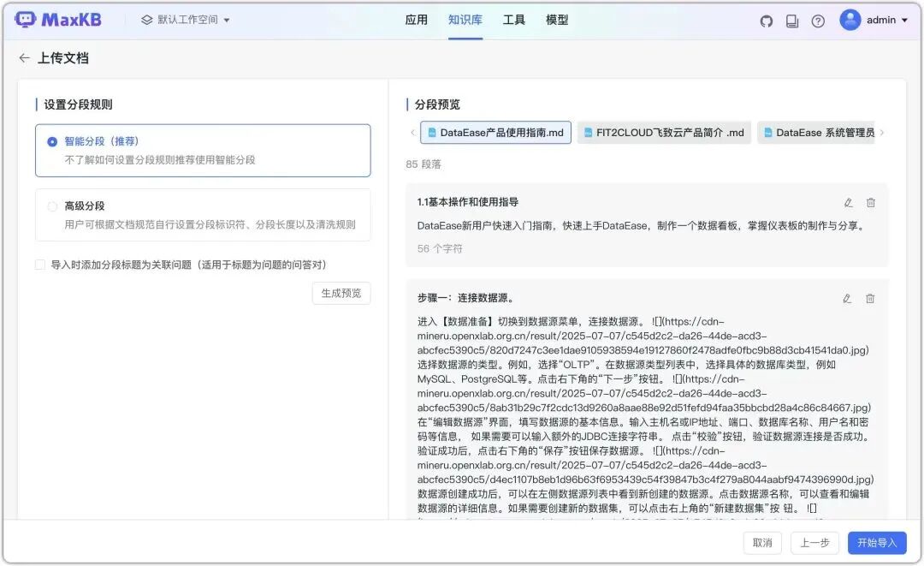Click the 85 段落 count text

[423, 164]
